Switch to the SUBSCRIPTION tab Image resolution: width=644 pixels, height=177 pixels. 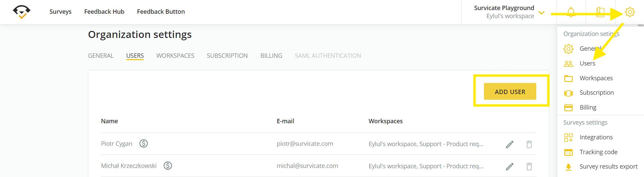pos(227,56)
